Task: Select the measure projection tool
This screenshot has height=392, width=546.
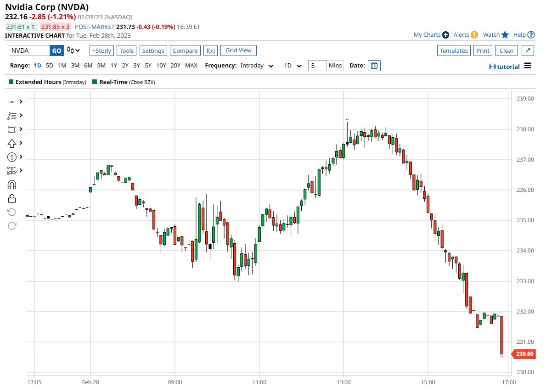Action: click(11, 171)
